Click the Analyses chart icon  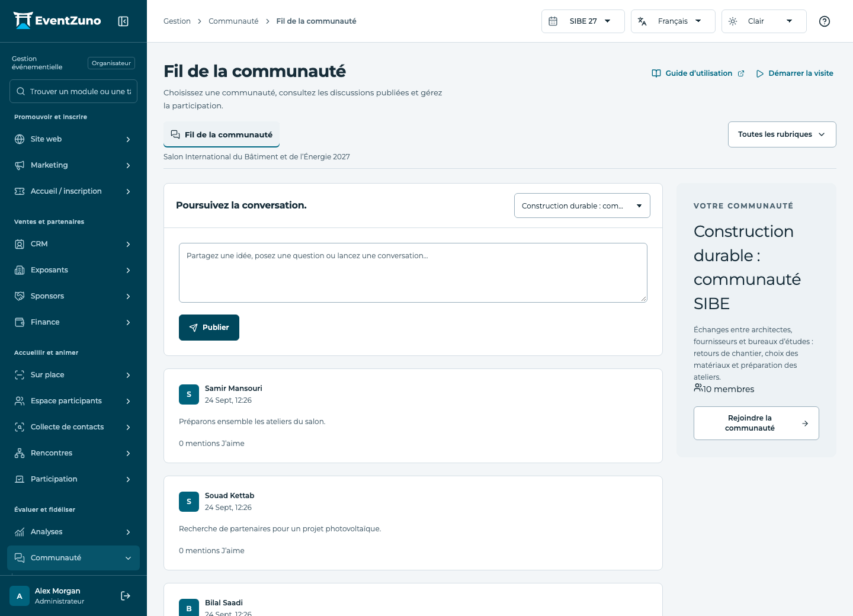click(20, 532)
